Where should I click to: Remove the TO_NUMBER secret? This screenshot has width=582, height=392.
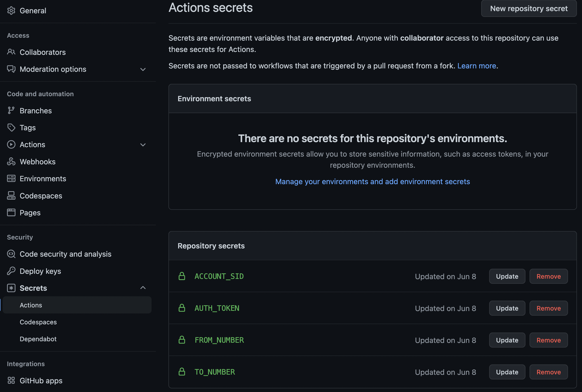click(x=548, y=372)
